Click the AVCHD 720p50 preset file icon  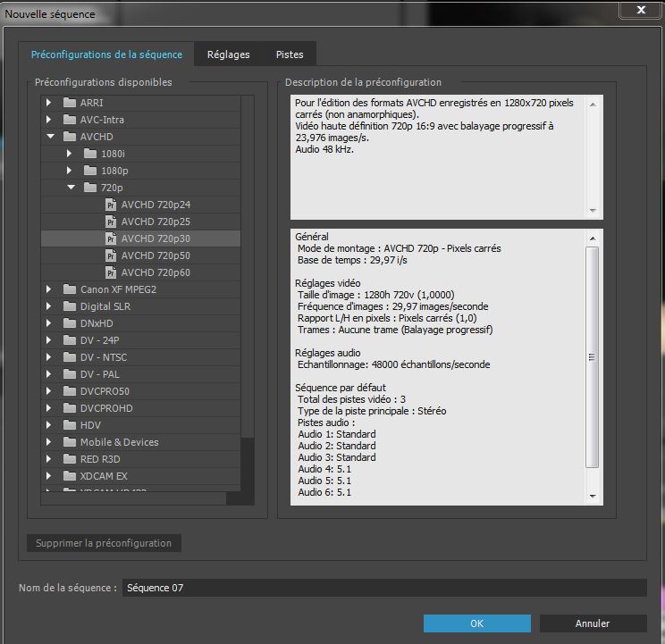[x=111, y=255]
